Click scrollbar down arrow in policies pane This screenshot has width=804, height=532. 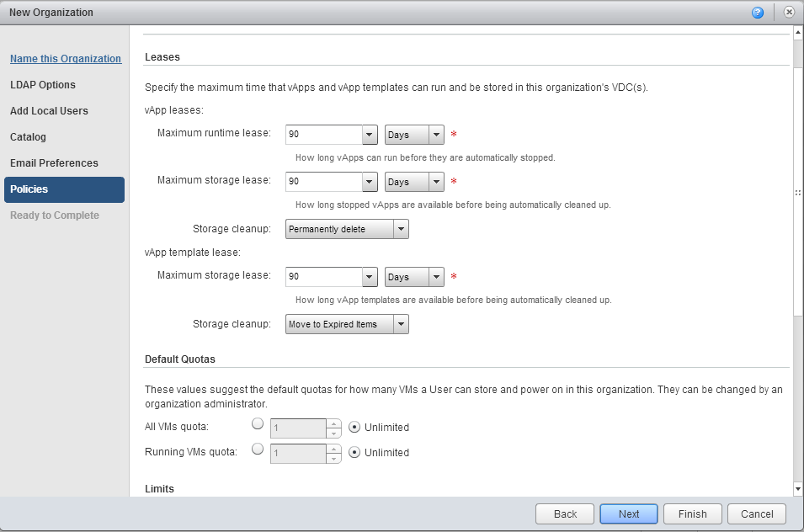[x=797, y=489]
